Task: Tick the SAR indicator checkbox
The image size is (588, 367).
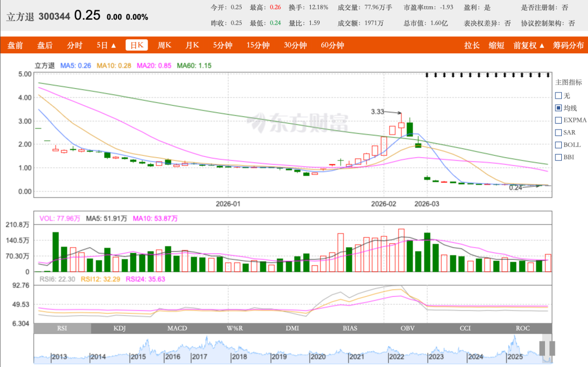Action: [x=559, y=132]
